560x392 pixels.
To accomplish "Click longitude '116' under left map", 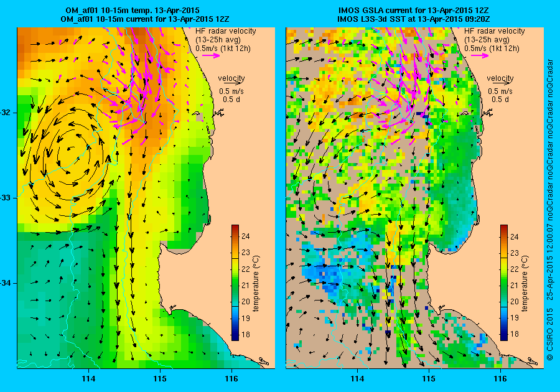I will point(231,379).
